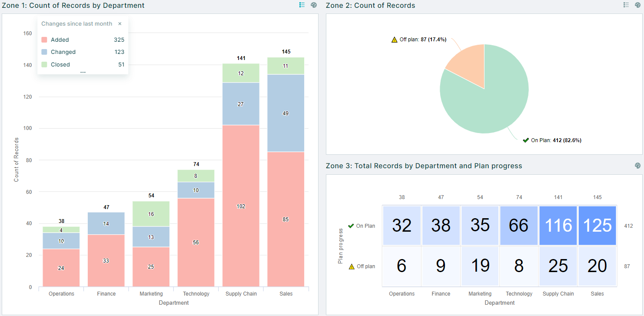Expand the ellipsis in the Changes panel
Image resolution: width=644 pixels, height=316 pixels.
tap(83, 72)
